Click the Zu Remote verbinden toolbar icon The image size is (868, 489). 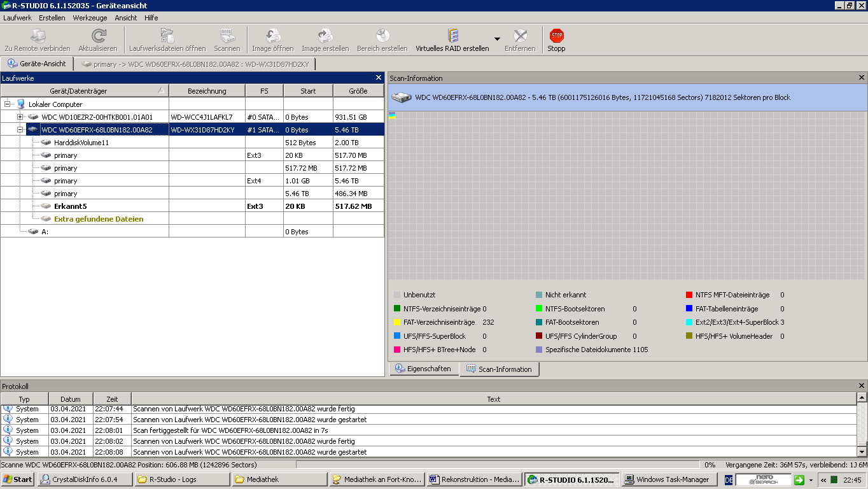point(37,36)
